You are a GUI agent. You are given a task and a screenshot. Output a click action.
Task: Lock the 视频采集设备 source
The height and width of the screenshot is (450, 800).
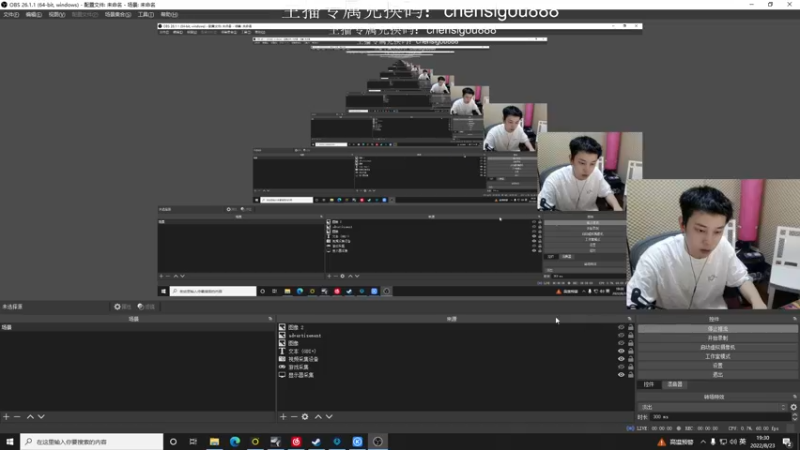pos(631,359)
